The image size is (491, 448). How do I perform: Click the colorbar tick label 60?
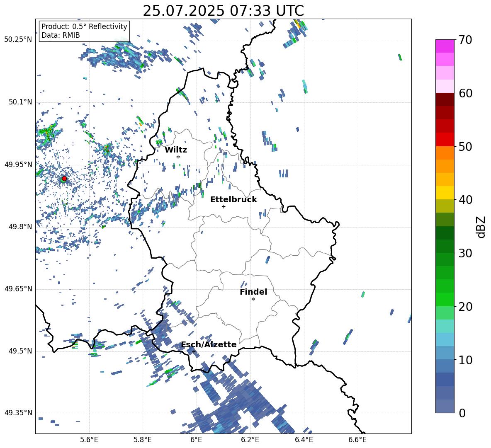point(465,93)
